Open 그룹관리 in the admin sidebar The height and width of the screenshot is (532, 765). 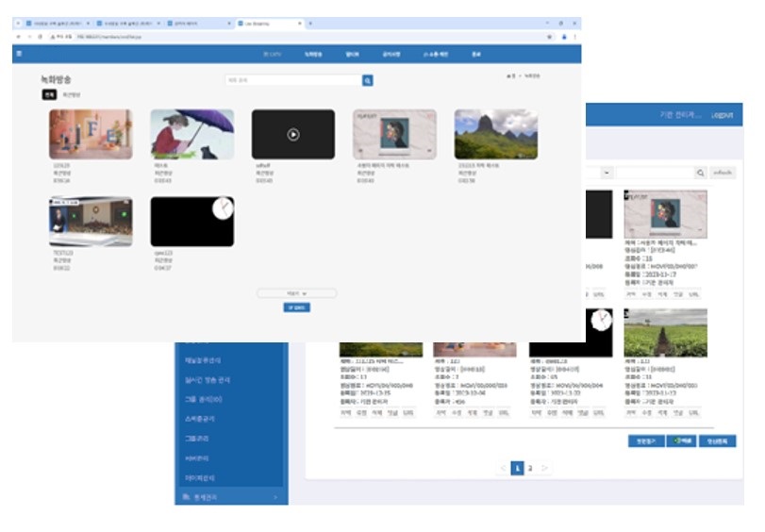[196, 439]
